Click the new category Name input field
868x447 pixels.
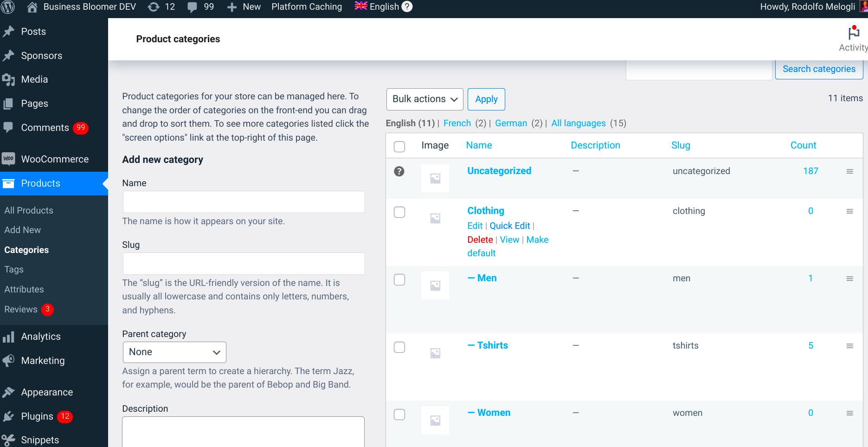pos(244,202)
